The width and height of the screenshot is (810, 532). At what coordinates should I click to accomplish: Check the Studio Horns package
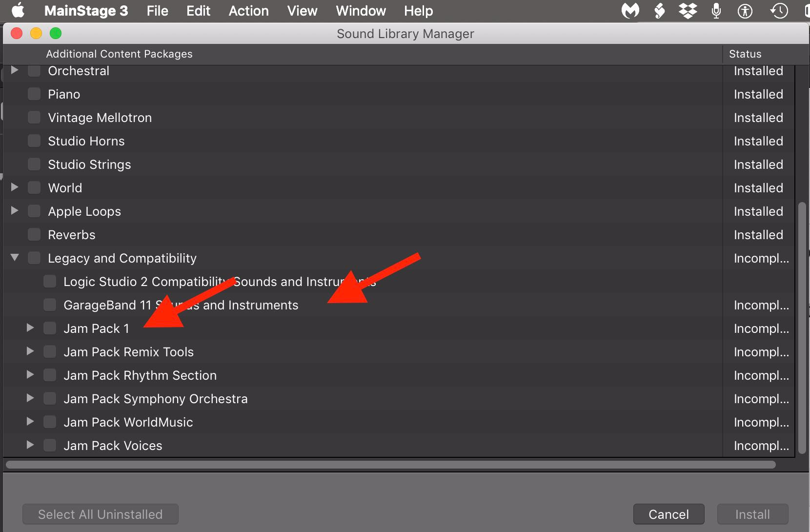[34, 141]
